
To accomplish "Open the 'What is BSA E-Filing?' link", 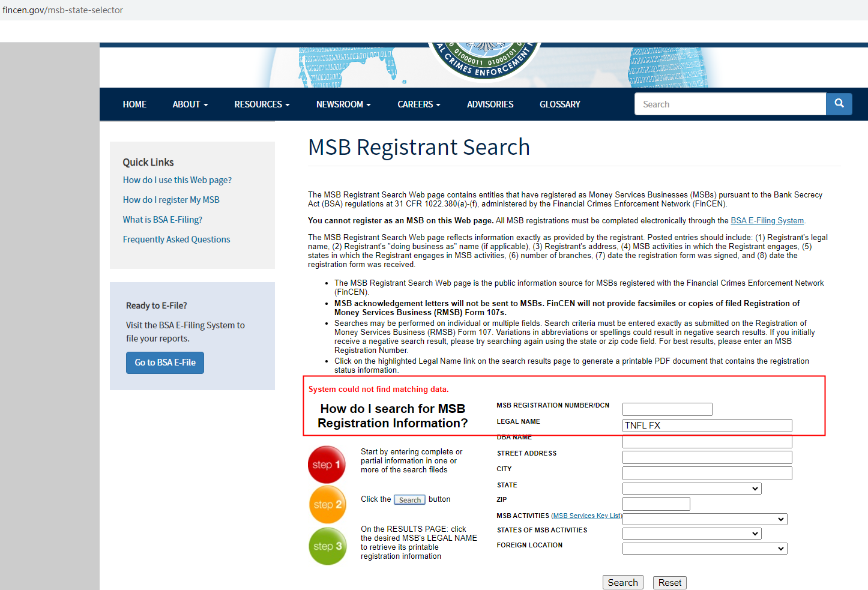I will (163, 220).
